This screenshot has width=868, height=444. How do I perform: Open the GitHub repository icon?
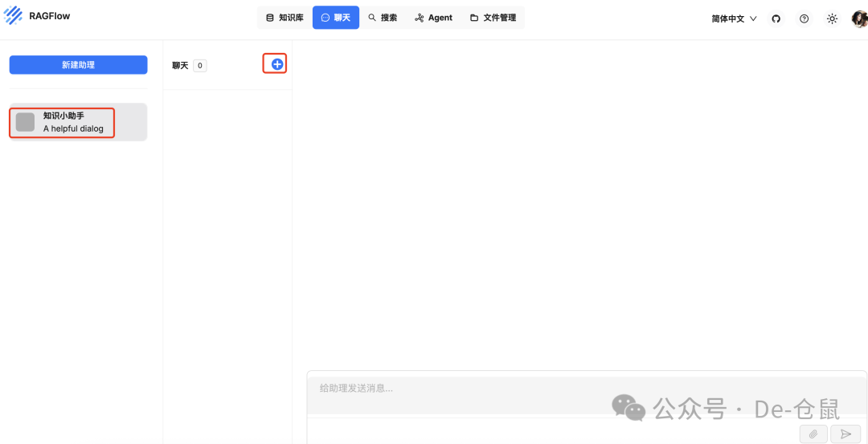(x=776, y=18)
